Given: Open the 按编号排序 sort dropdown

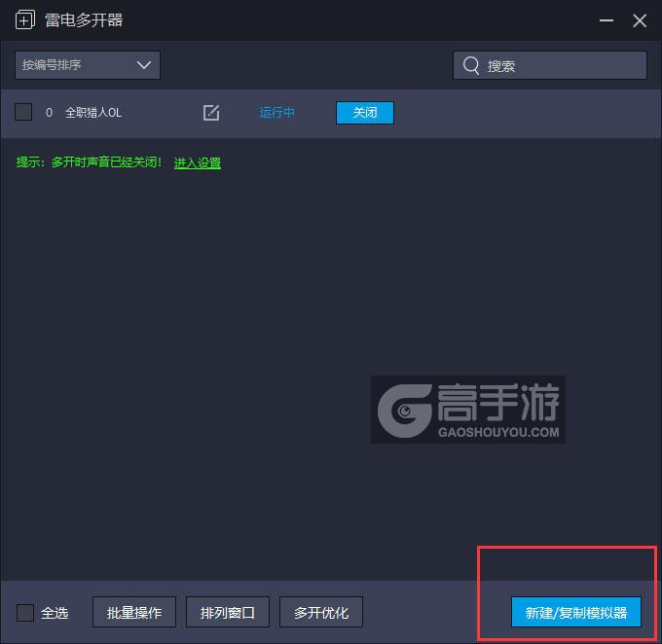Looking at the screenshot, I should click(88, 65).
